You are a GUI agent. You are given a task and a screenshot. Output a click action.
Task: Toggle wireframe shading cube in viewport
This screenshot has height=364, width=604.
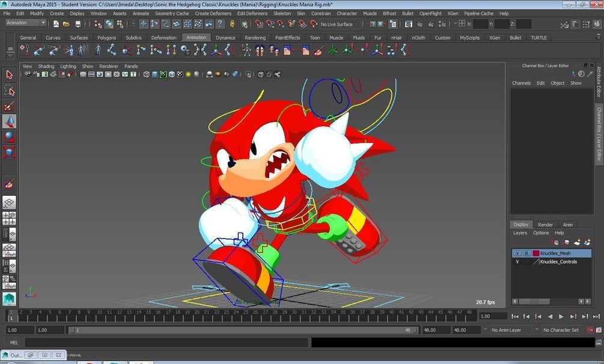[147, 74]
